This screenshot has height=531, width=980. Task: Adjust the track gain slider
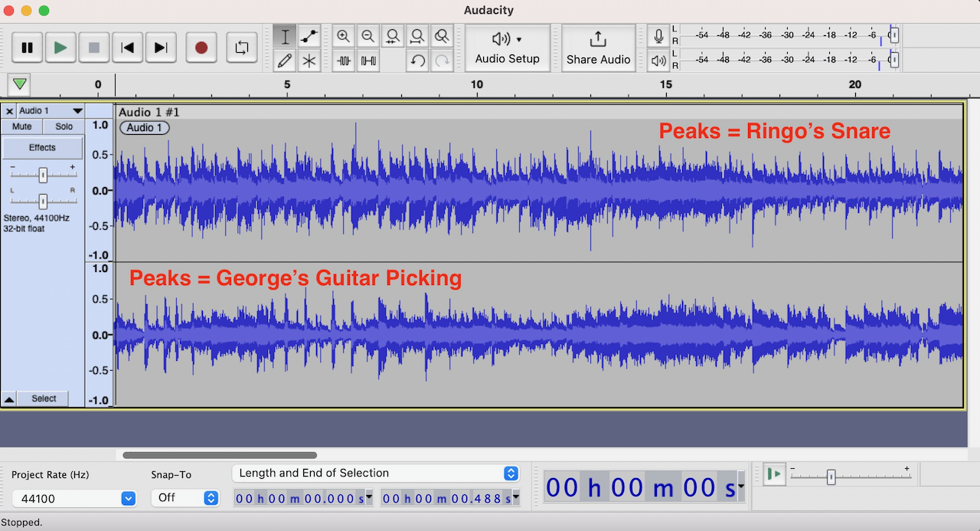pyautogui.click(x=43, y=175)
